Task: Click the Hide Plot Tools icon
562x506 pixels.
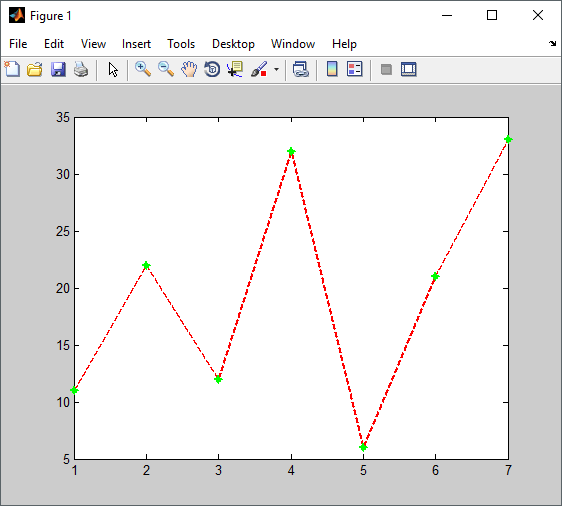Action: [386, 69]
